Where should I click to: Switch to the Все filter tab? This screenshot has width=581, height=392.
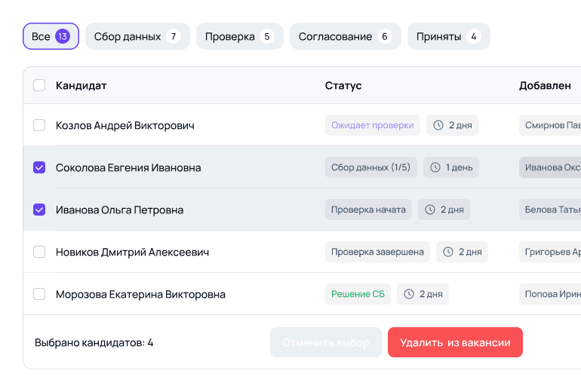[51, 36]
